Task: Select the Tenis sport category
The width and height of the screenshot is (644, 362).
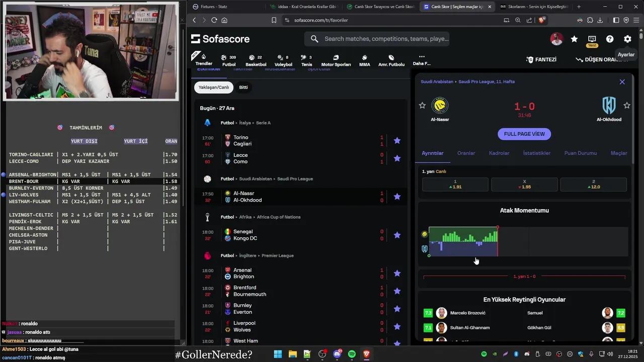Action: [x=306, y=60]
